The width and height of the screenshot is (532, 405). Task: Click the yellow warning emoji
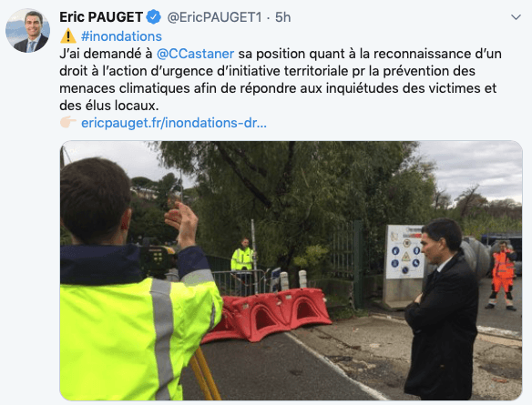click(67, 35)
